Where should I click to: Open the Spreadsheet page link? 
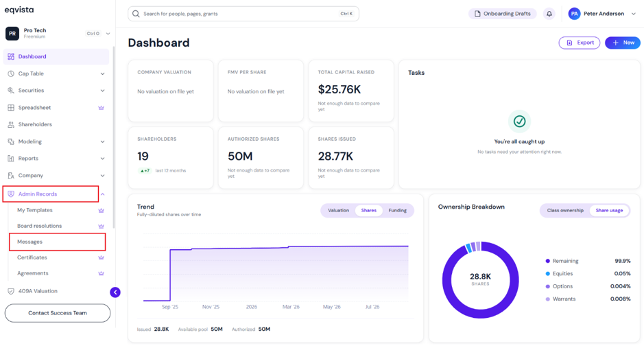coord(34,108)
